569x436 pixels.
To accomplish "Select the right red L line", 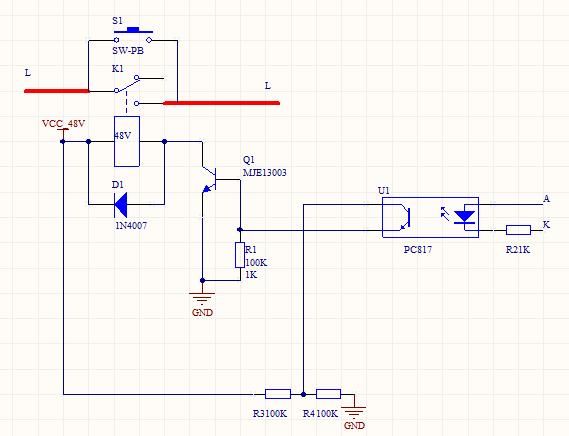I will point(221,103).
